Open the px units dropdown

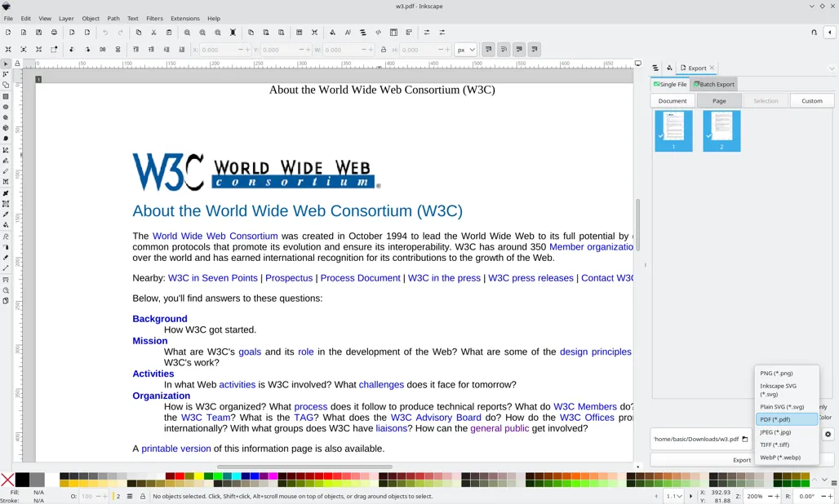[x=465, y=50]
